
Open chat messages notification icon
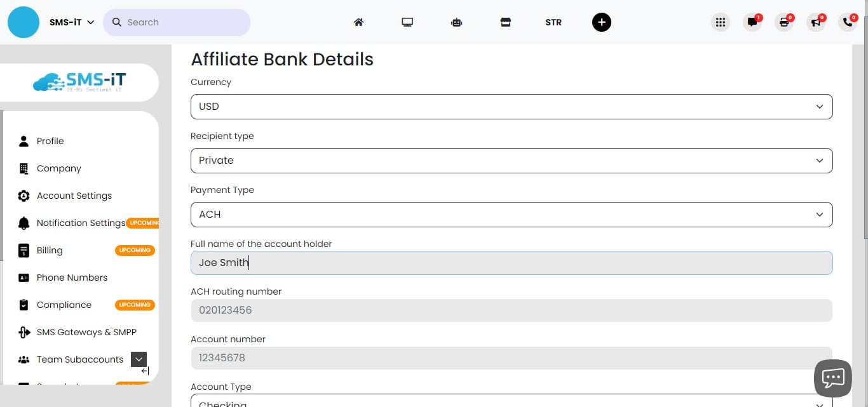point(752,22)
